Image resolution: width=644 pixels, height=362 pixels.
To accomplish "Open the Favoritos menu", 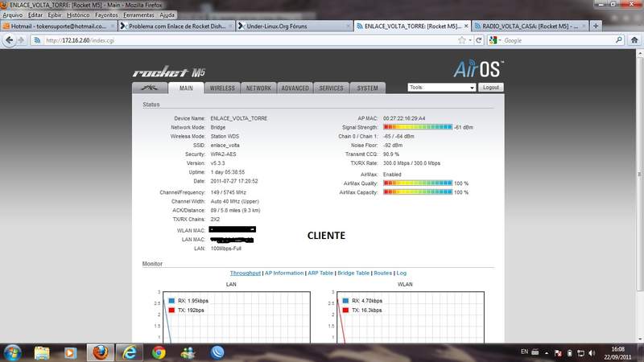I will [106, 14].
